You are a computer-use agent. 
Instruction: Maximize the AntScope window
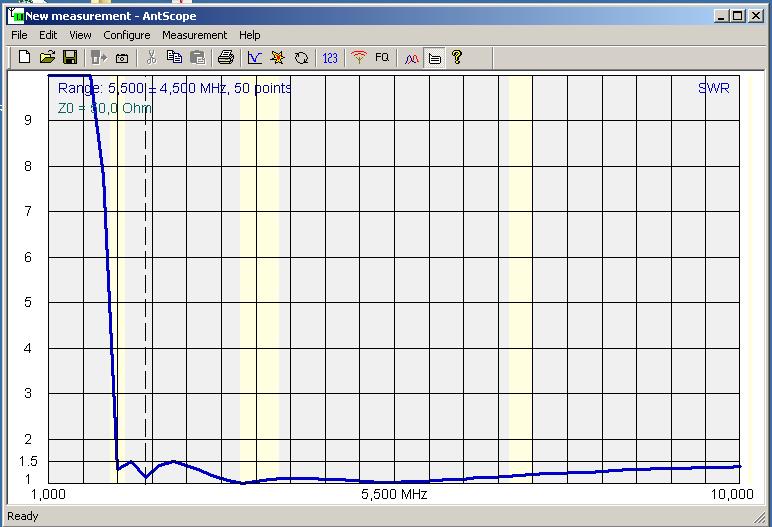pyautogui.click(x=738, y=16)
